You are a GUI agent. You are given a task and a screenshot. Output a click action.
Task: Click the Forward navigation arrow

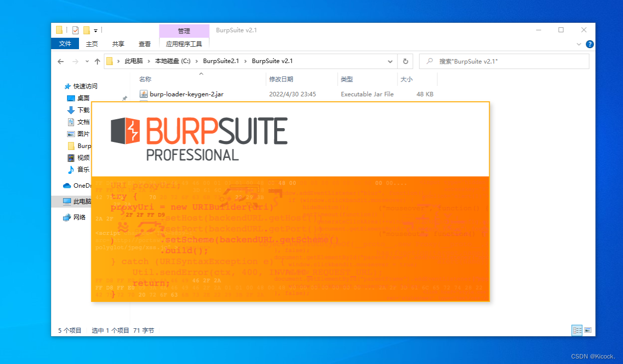tap(75, 62)
